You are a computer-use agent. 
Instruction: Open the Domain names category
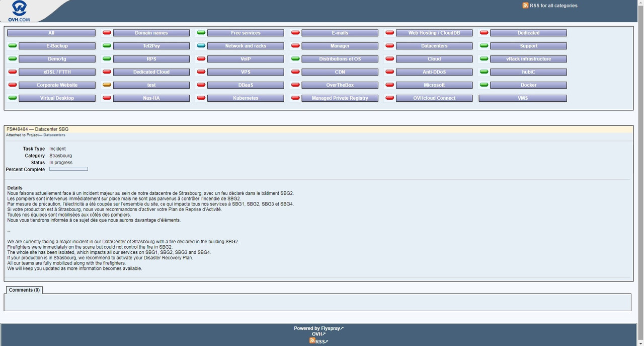pos(151,33)
